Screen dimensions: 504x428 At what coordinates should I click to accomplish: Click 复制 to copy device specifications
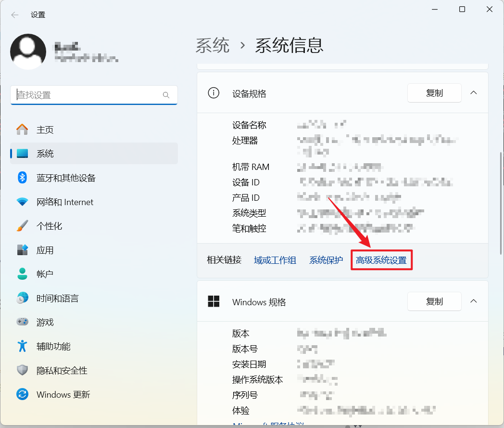(434, 93)
